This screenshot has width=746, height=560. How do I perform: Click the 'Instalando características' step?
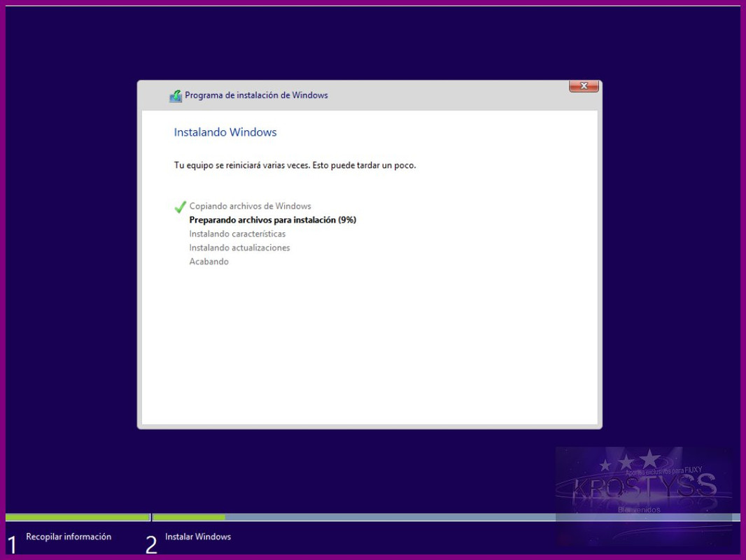click(237, 234)
